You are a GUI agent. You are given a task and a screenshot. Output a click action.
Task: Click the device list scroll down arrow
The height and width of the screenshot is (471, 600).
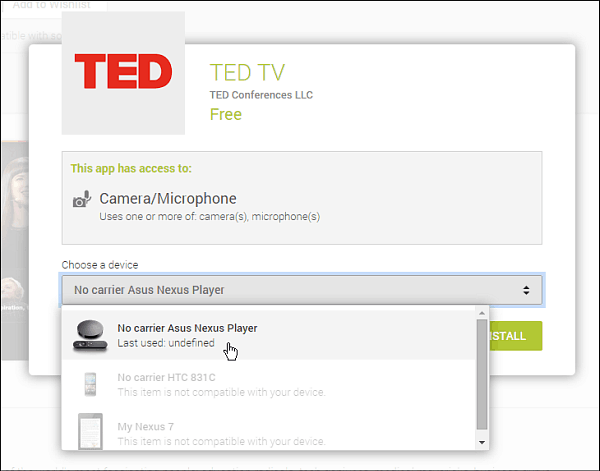tap(482, 442)
